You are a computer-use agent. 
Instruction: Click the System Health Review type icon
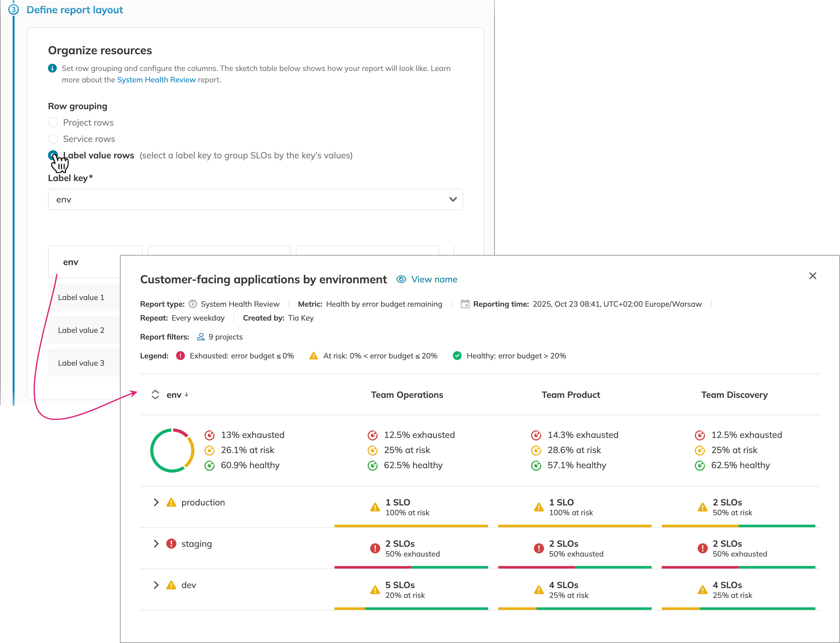tap(193, 304)
